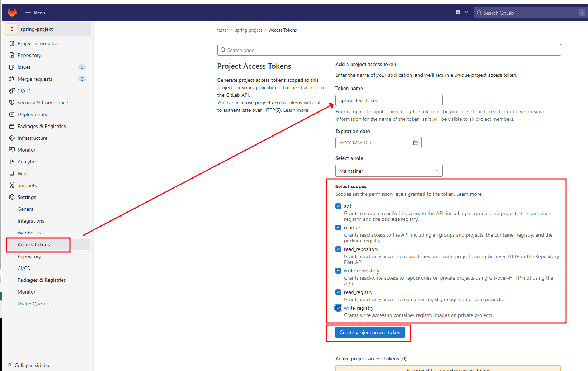Viewport: 588px width, 371px height.
Task: Expand the create new dropdown chevron
Action: (x=466, y=12)
